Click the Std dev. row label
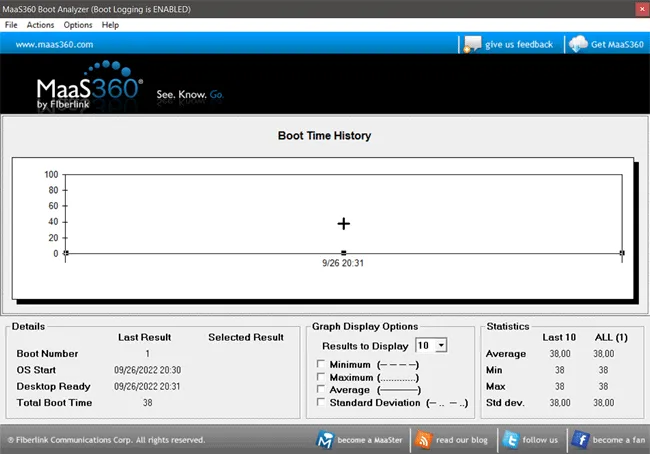The height and width of the screenshot is (454, 650). pos(505,403)
